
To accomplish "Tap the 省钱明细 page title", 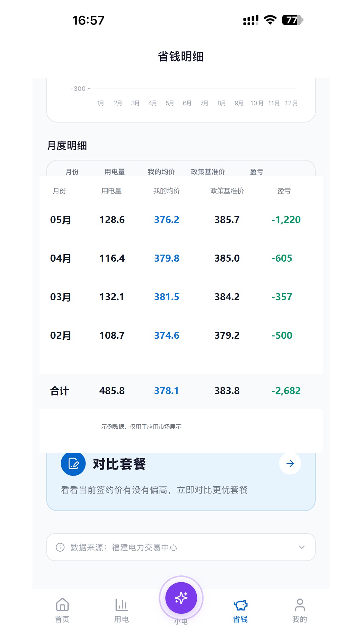I will pyautogui.click(x=181, y=56).
